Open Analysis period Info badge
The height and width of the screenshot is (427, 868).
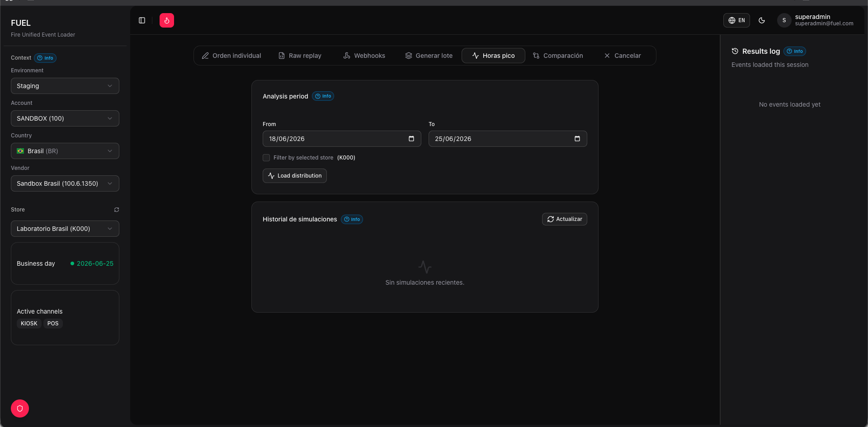[323, 96]
